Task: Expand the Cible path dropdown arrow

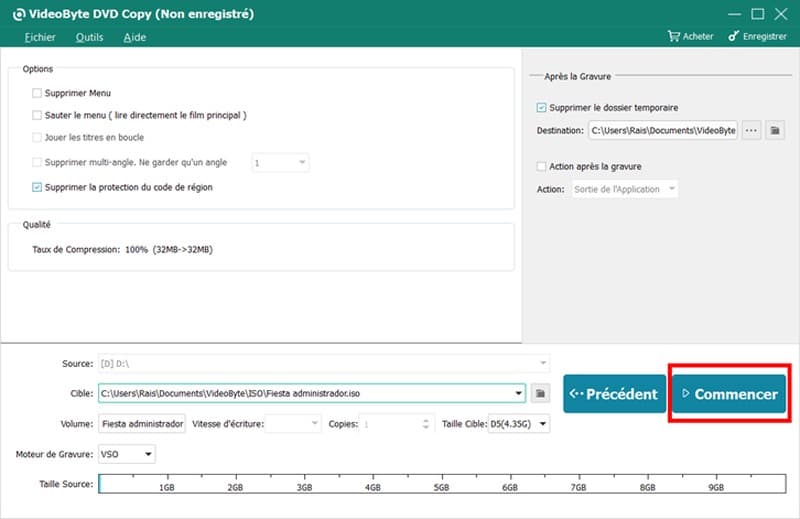Action: point(518,393)
